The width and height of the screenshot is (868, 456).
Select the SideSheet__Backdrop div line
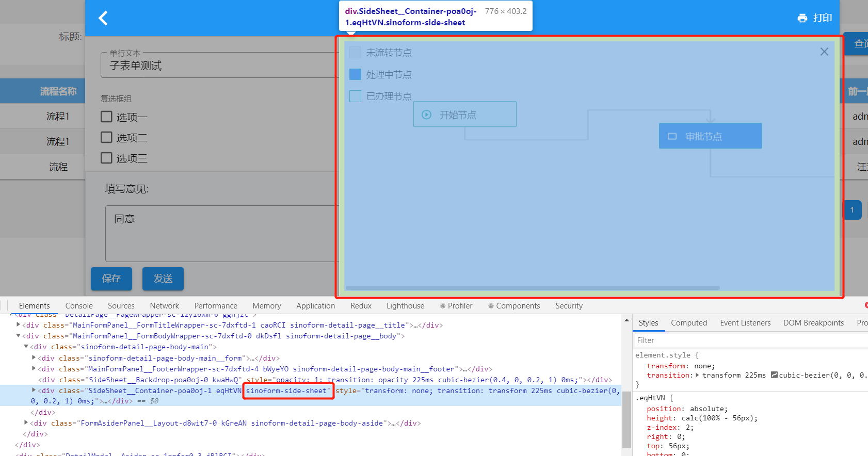click(x=325, y=380)
